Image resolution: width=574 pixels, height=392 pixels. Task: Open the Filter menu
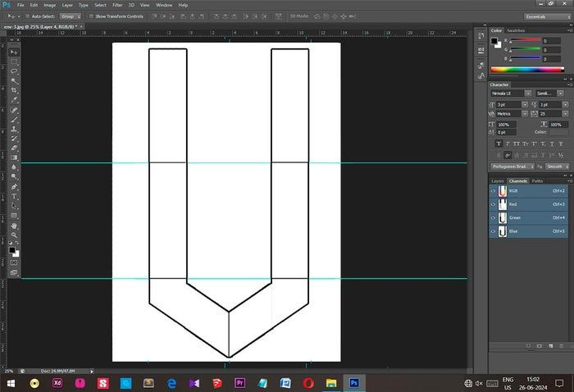coord(117,5)
